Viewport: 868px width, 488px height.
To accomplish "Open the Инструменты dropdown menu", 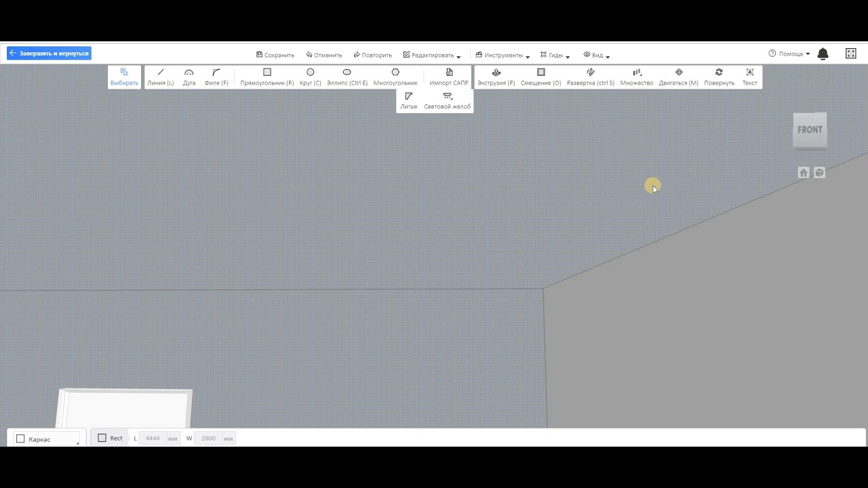I will (x=502, y=55).
